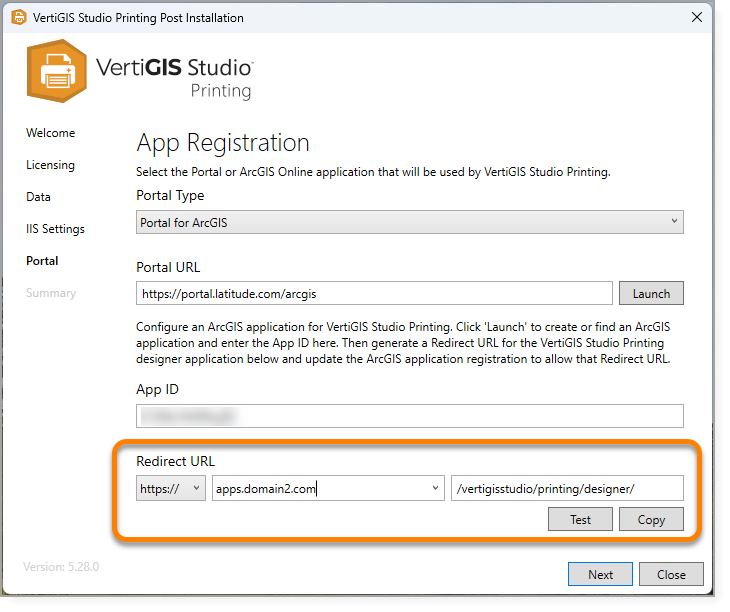The width and height of the screenshot is (730, 612).
Task: Click the Close button
Action: 671,574
